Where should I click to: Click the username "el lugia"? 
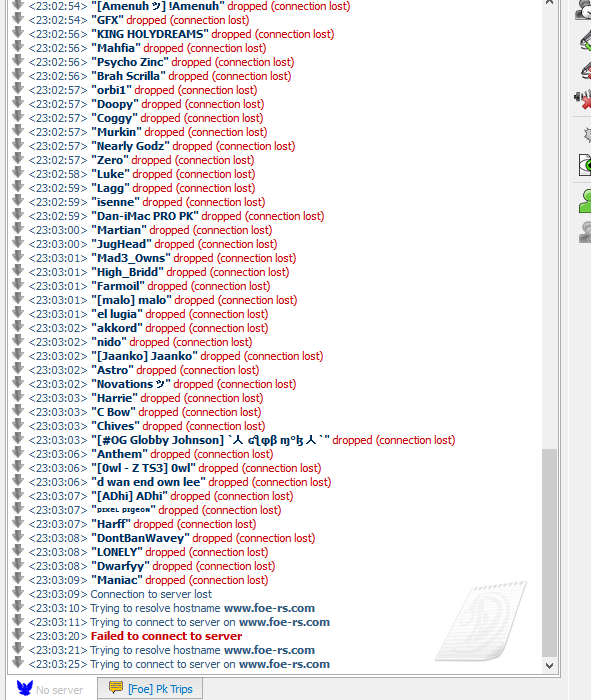pos(117,314)
